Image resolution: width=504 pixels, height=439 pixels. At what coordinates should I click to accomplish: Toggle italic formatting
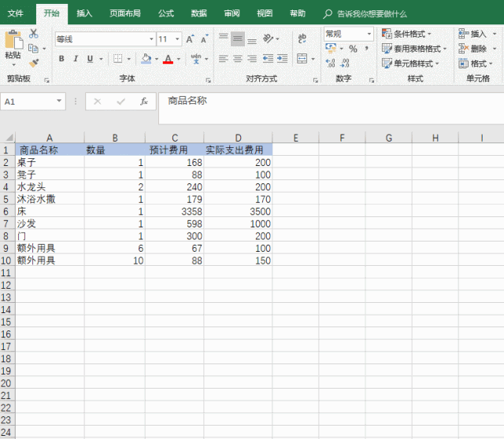(76, 59)
